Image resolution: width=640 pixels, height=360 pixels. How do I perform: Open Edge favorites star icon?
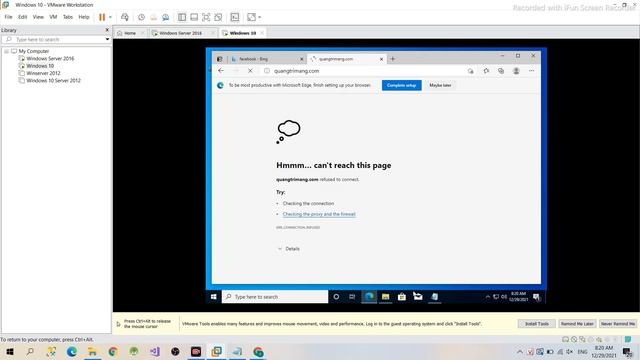click(486, 71)
